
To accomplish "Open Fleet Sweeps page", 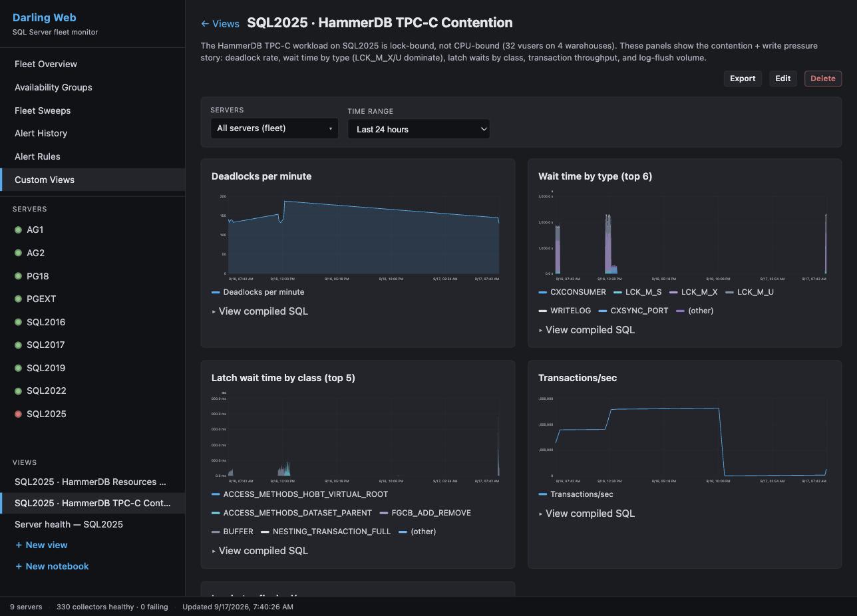I will tap(92, 110).
